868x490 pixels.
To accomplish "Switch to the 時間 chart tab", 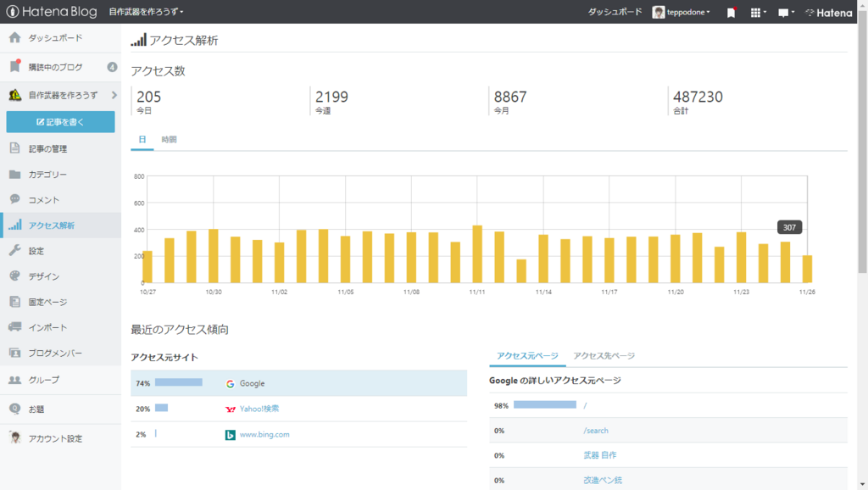I will click(169, 140).
